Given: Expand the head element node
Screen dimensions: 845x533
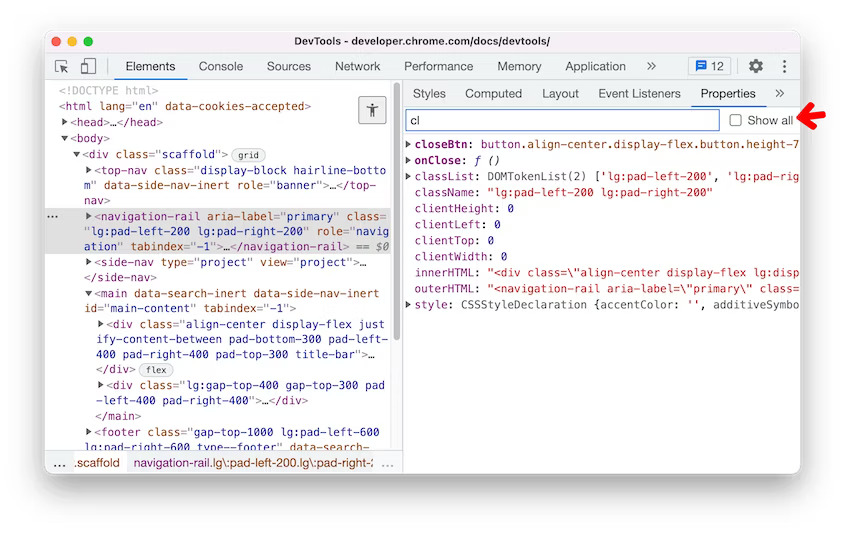Looking at the screenshot, I should 64,122.
